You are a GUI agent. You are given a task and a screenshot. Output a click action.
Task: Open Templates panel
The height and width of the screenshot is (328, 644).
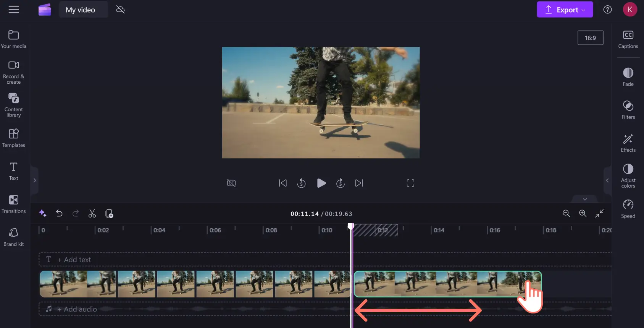pos(14,138)
